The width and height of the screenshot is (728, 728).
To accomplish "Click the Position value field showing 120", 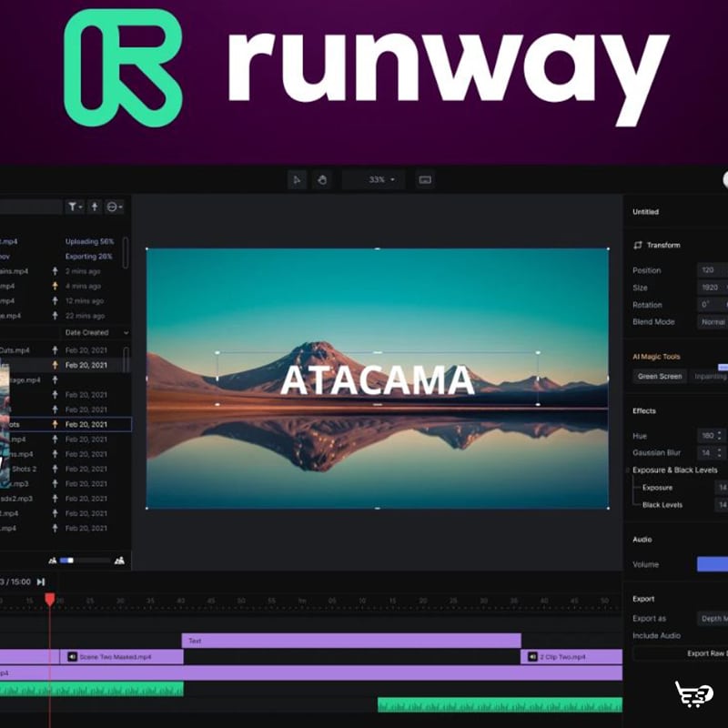I will tap(713, 269).
